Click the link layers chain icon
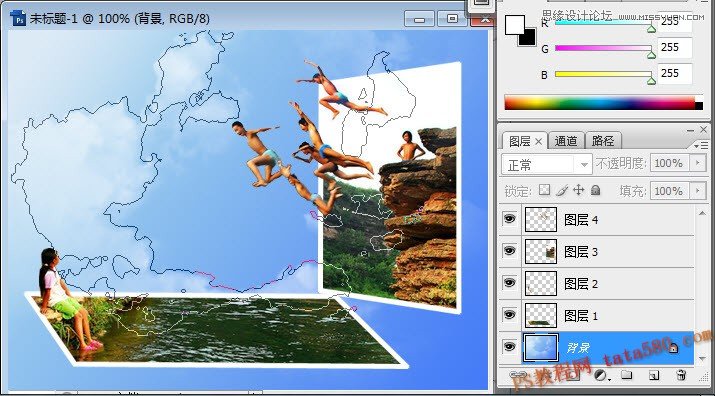715x396 pixels. (517, 375)
